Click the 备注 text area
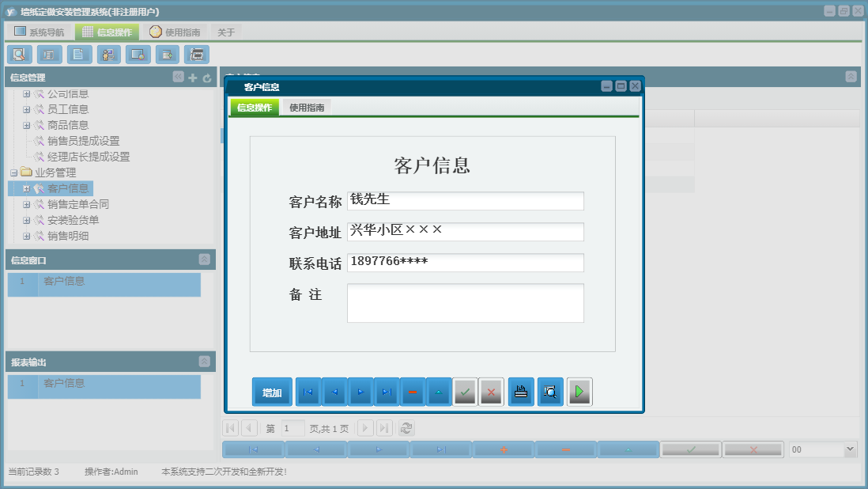This screenshot has height=489, width=868. pyautogui.click(x=466, y=303)
